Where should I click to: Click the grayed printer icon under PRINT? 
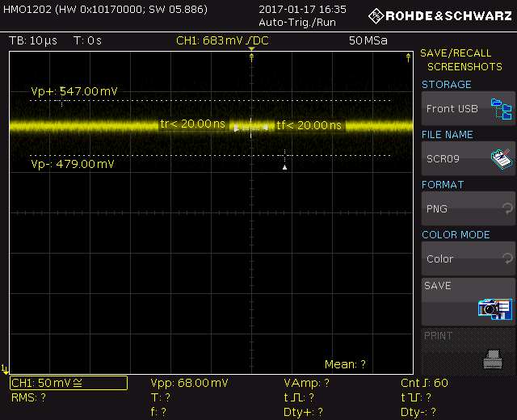tap(493, 359)
